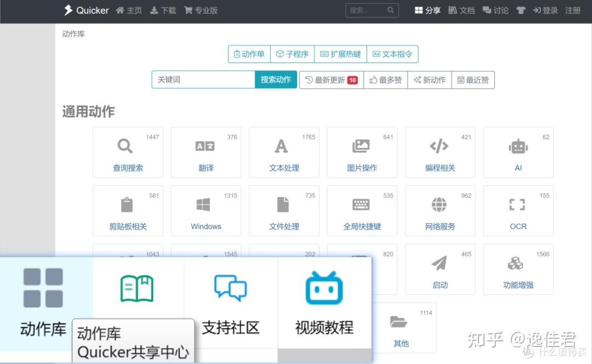592x364 pixels.
Task: Click the T-shirt icon in navbar
Action: tap(521, 10)
